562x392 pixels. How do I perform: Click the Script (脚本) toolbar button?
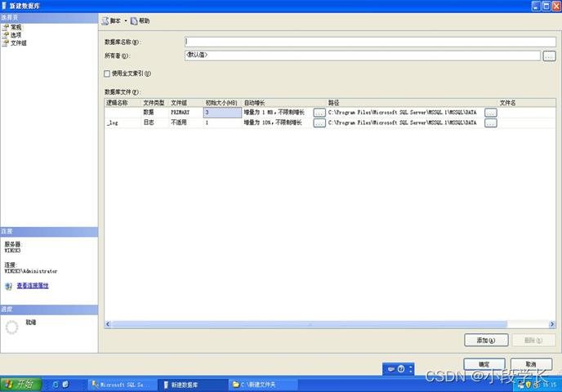pos(111,21)
